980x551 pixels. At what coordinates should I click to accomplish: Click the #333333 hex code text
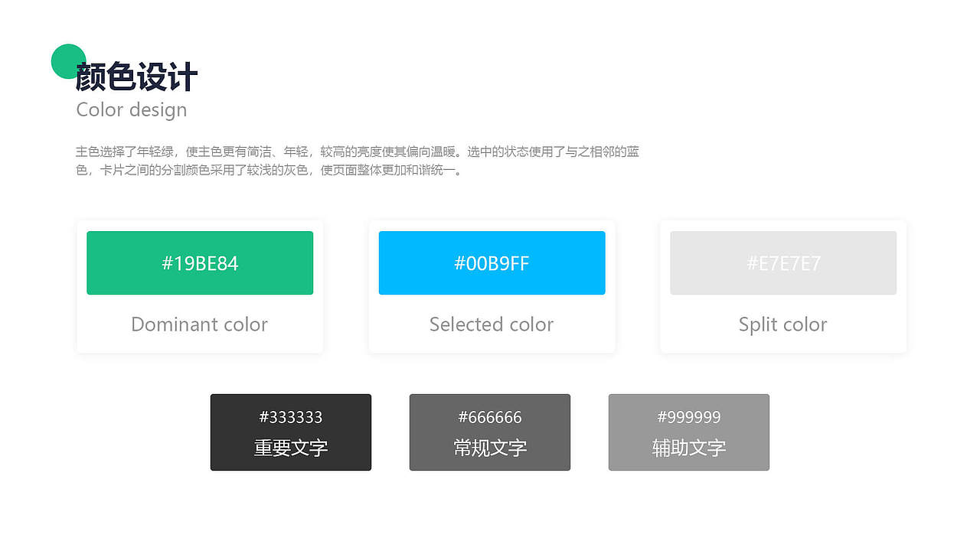(291, 417)
